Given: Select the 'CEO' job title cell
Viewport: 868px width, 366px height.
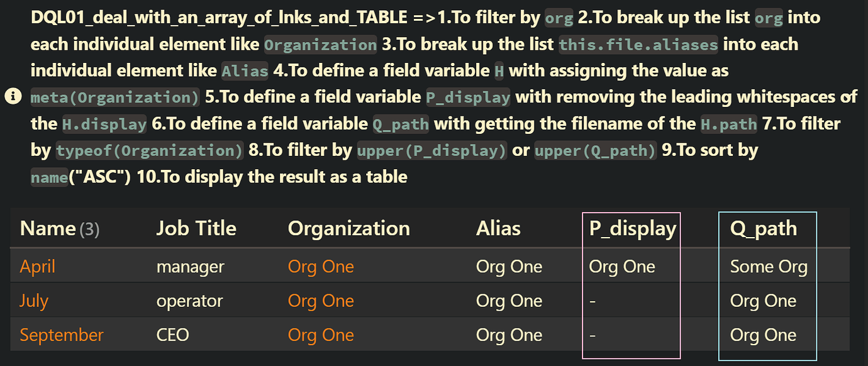Looking at the screenshot, I should tap(173, 335).
